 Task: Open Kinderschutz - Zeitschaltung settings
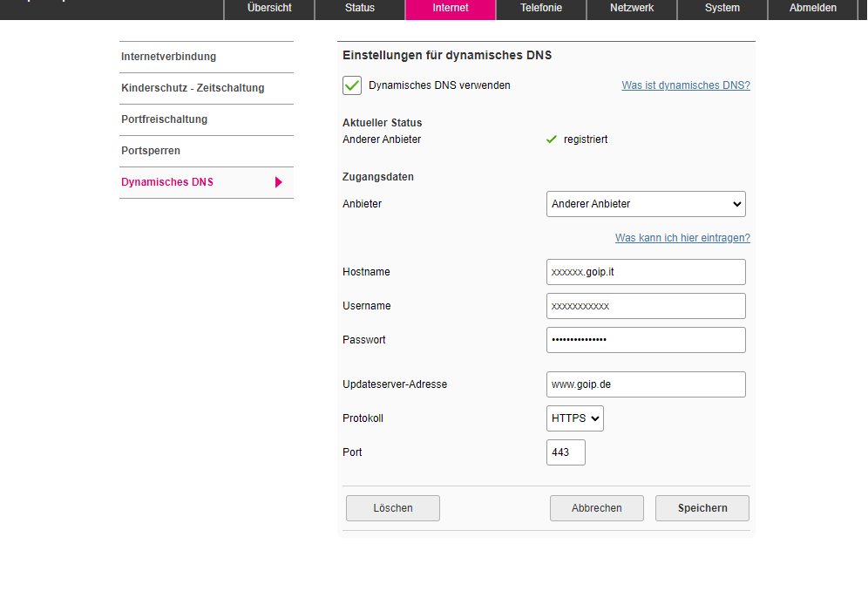(207, 88)
